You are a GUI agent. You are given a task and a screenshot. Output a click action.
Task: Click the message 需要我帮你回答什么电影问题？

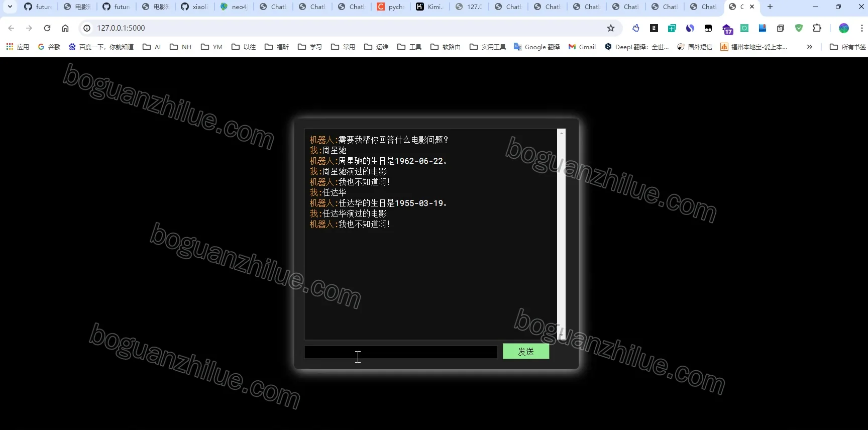click(394, 140)
